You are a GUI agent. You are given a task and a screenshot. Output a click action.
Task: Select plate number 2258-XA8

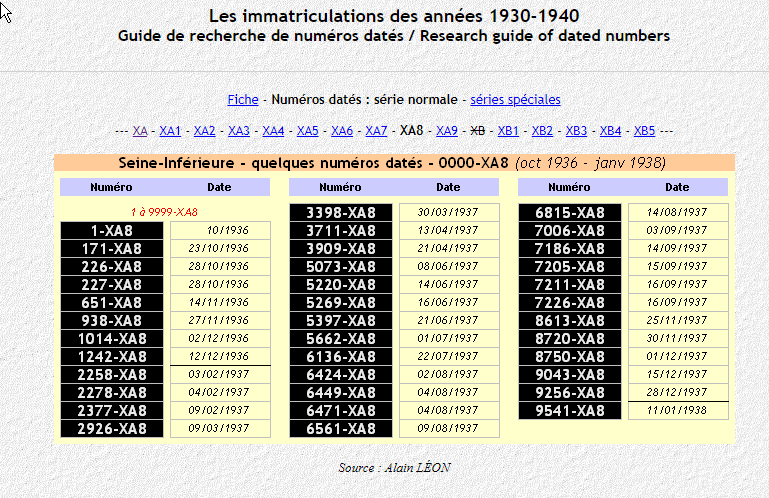click(x=112, y=374)
